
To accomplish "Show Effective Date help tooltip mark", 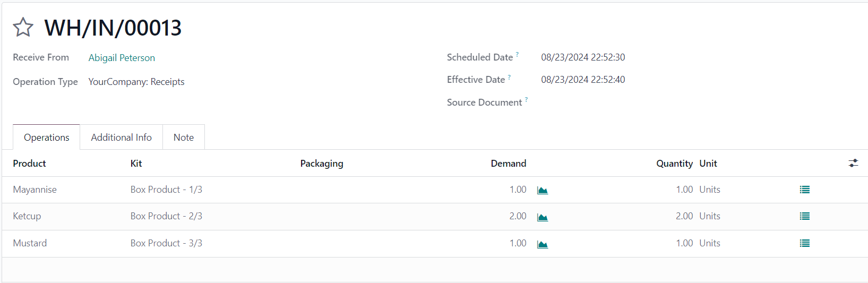I will [x=509, y=77].
